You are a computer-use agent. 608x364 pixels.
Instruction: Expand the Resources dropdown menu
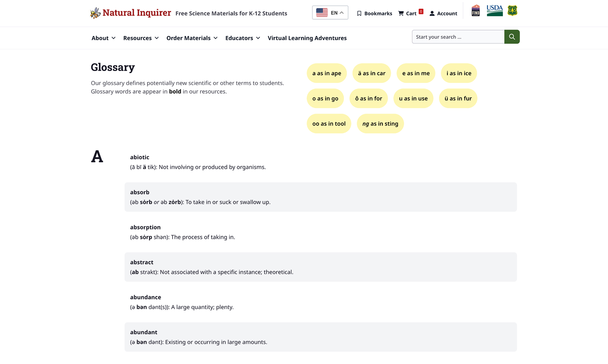click(x=141, y=38)
